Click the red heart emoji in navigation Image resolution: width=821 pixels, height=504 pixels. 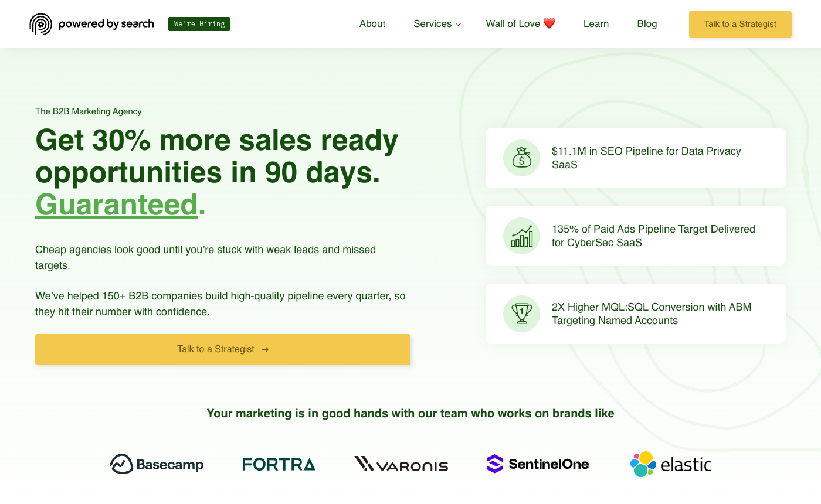click(549, 23)
